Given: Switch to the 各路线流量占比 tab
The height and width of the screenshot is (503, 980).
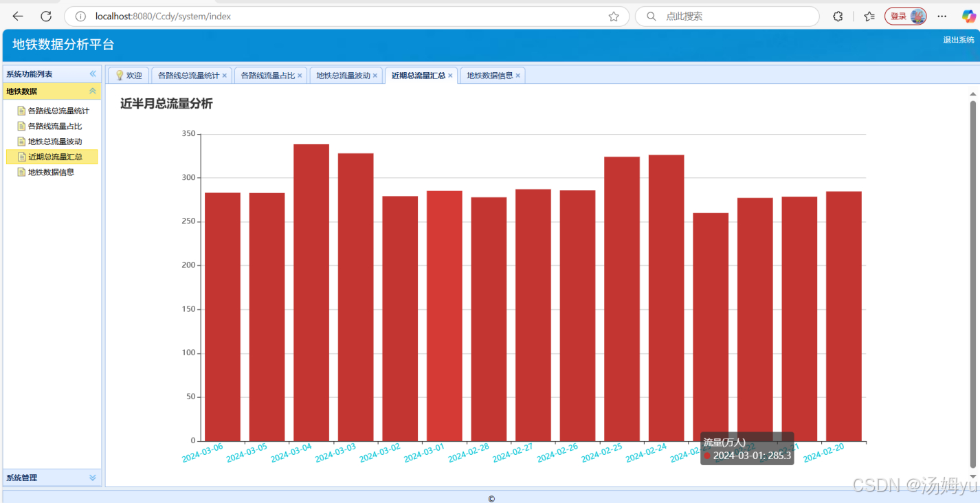Looking at the screenshot, I should pos(268,76).
